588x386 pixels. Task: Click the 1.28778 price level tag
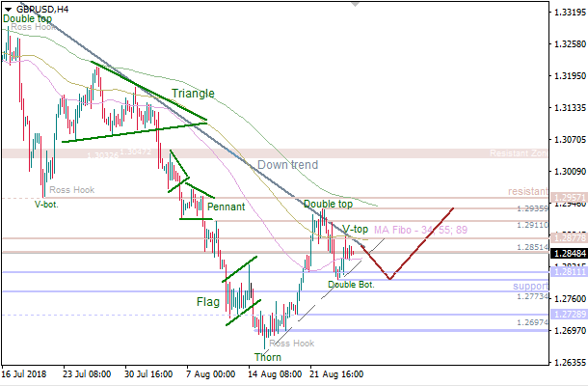pos(567,237)
